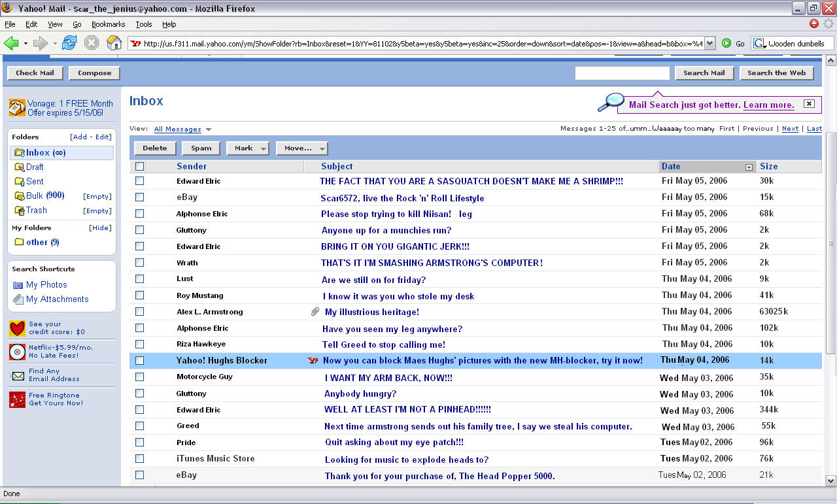Screen dimensions: 837x504
Task: Check the Greed message checkbox
Action: pyautogui.click(x=139, y=426)
